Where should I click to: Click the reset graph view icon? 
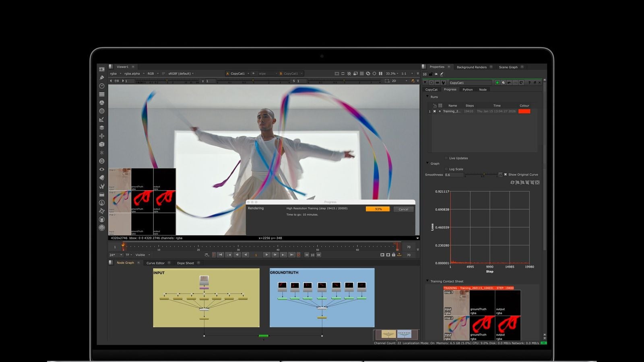click(x=512, y=182)
